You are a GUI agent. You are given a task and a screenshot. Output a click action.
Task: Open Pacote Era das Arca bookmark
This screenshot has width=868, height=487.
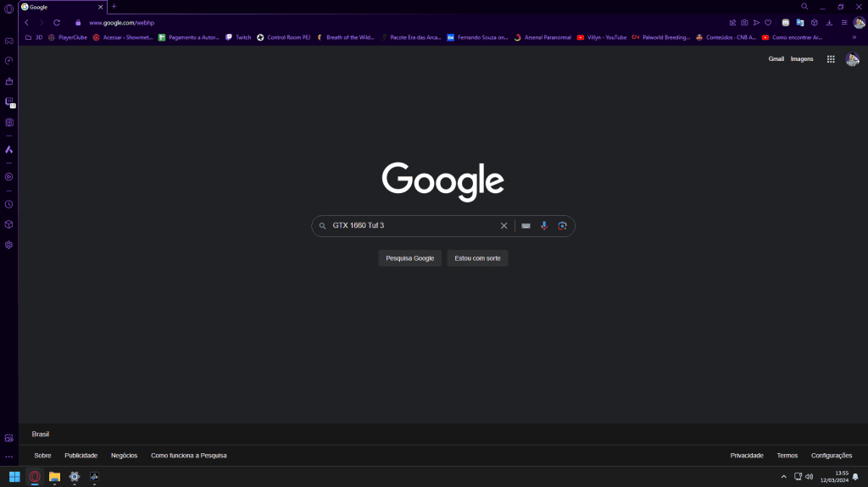tap(411, 37)
